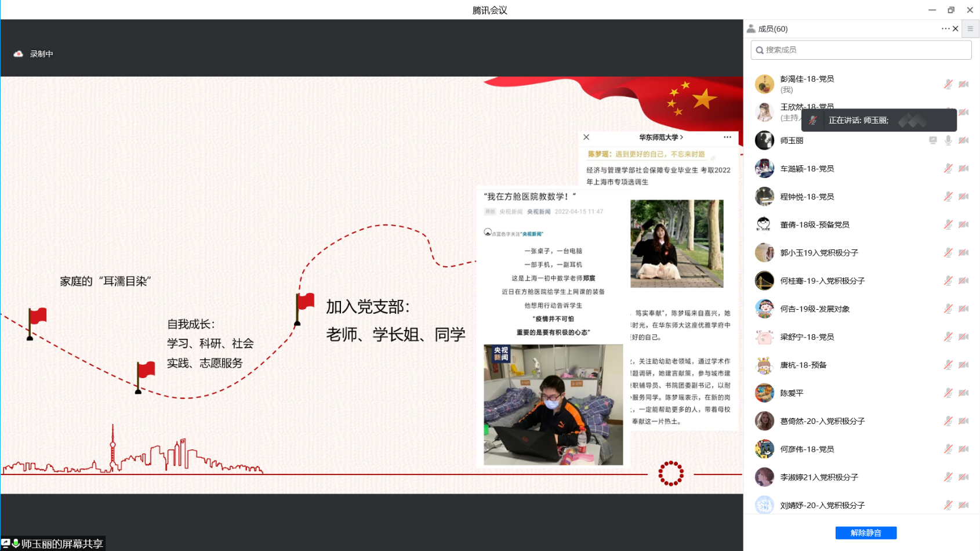This screenshot has width=980, height=551.
Task: Click the camera-off icon for 师玉丽
Action: coord(964,140)
